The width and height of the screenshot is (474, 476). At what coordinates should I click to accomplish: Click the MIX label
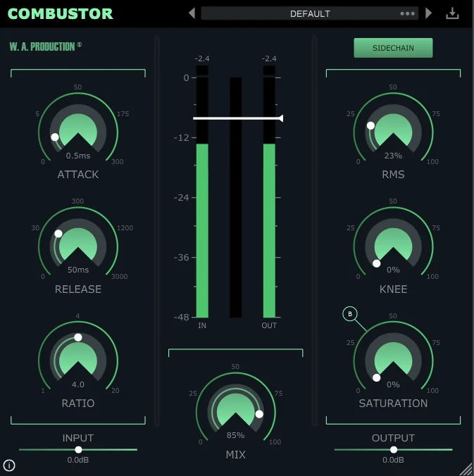pos(236,455)
